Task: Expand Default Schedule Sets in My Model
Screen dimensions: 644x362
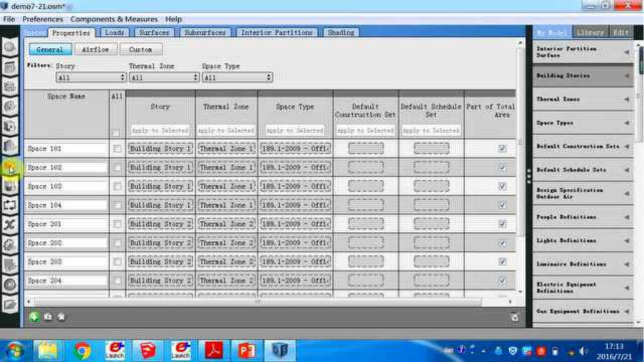Action: pos(583,170)
